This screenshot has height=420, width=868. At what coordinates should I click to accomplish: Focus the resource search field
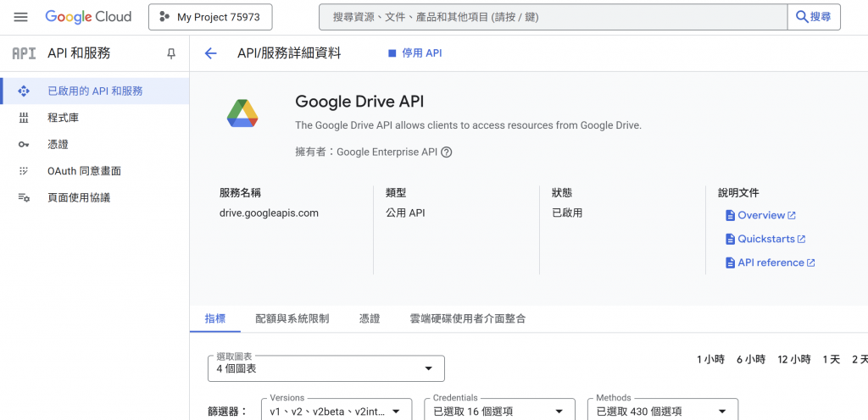[x=553, y=17]
